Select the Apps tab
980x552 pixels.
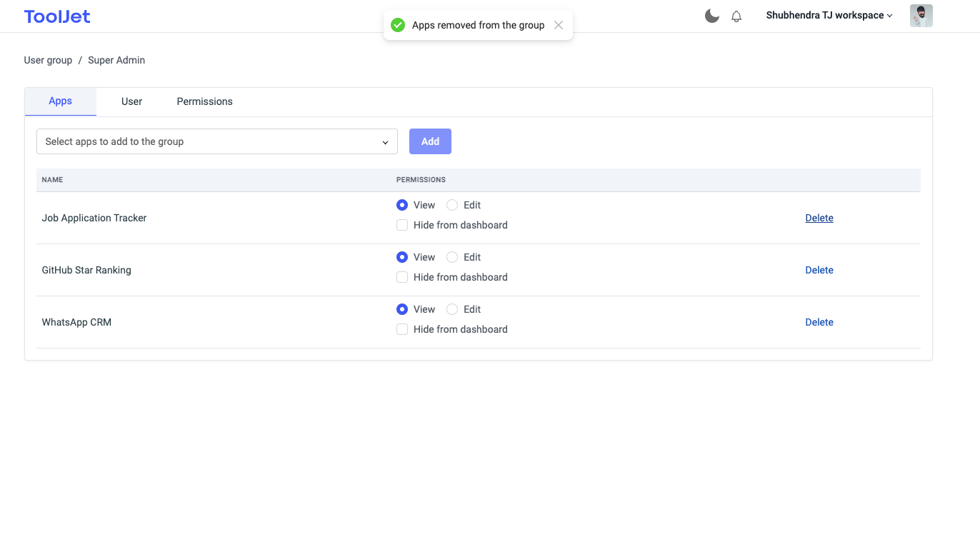(x=60, y=101)
